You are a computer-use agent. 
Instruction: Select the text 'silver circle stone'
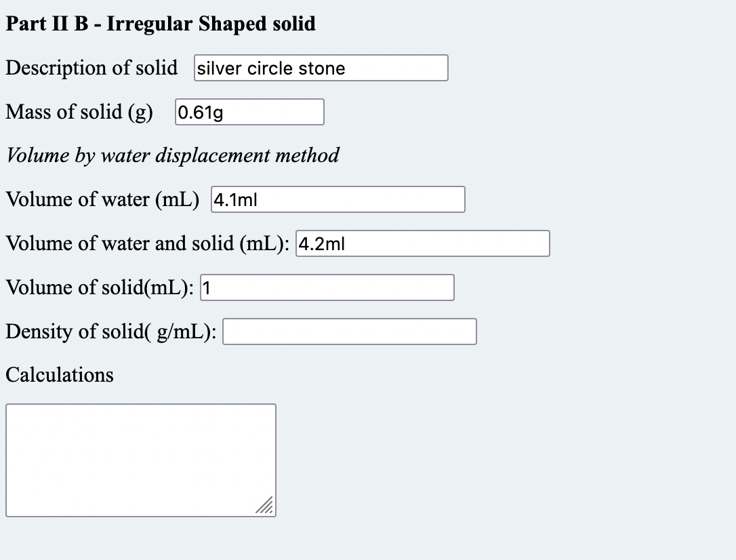(270, 68)
